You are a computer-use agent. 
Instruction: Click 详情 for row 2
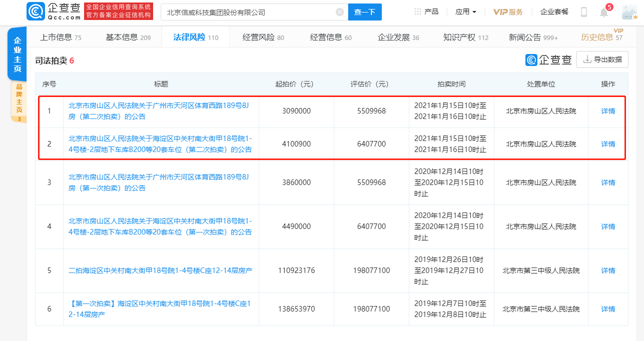point(608,144)
